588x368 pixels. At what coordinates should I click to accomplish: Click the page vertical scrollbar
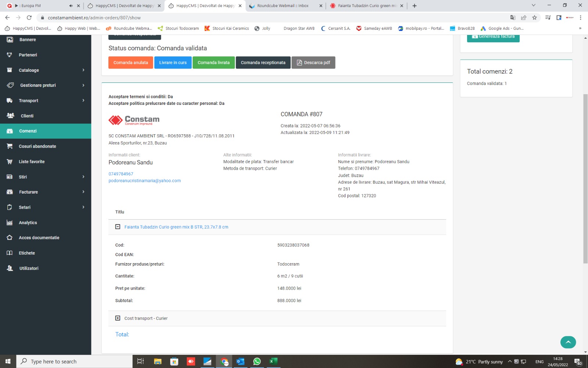(585, 178)
